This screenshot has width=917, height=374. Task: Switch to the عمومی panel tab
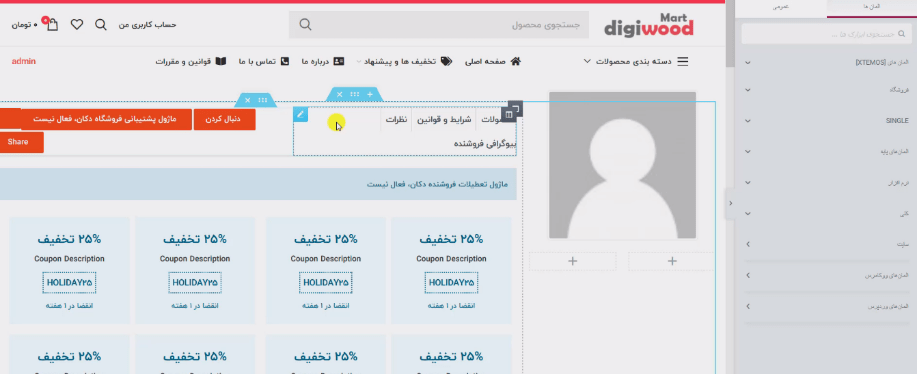tap(781, 7)
